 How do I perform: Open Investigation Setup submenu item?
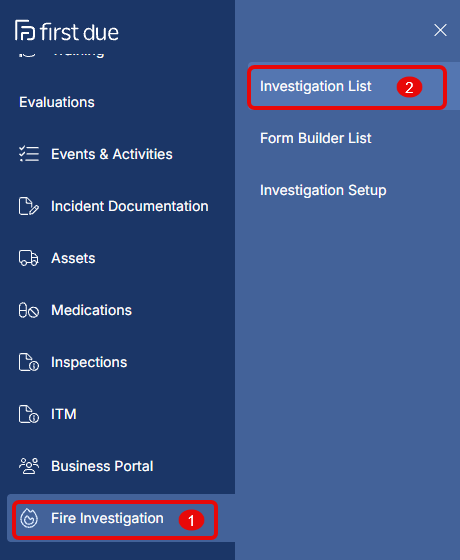(x=323, y=190)
